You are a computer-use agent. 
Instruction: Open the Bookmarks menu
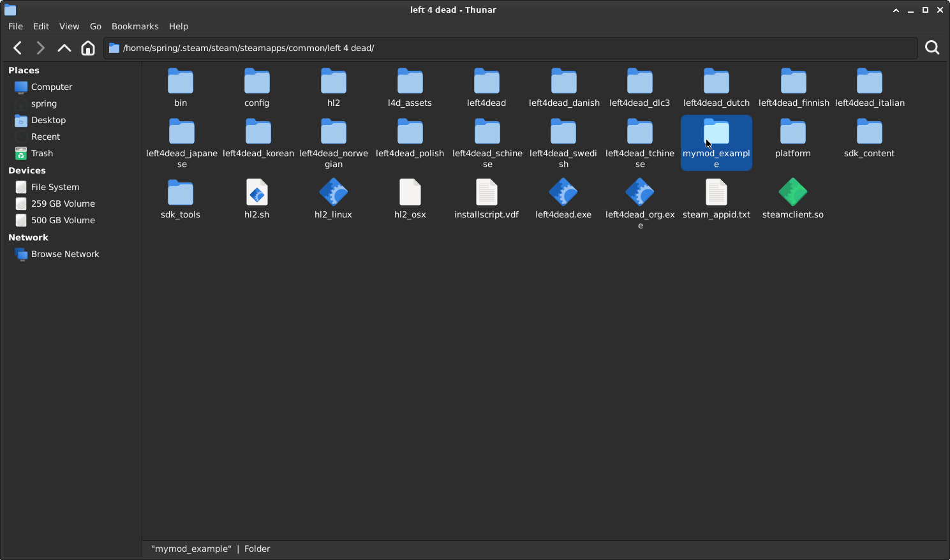tap(135, 26)
